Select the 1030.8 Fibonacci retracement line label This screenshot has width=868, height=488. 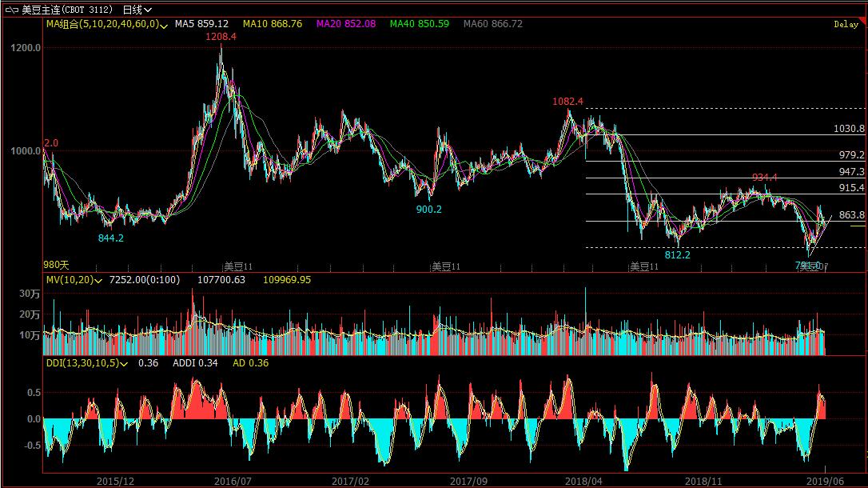[x=849, y=129]
